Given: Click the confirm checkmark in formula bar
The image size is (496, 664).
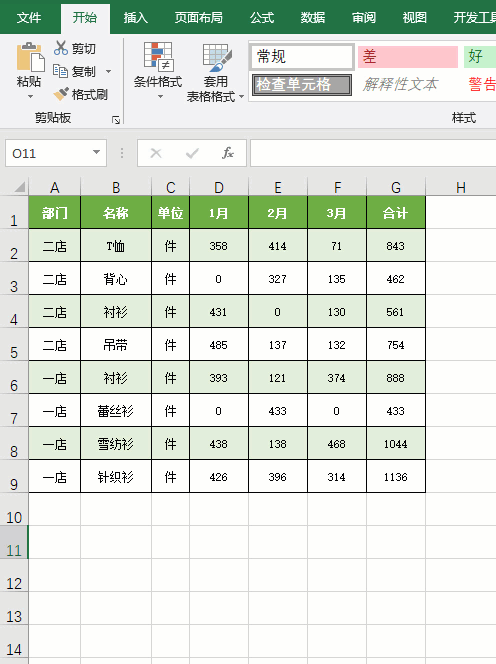Looking at the screenshot, I should pyautogui.click(x=192, y=153).
